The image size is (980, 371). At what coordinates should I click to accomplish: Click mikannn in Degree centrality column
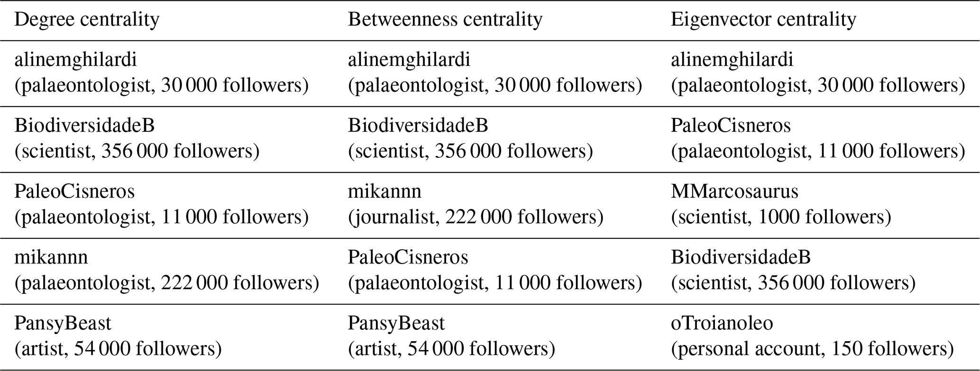coord(51,257)
